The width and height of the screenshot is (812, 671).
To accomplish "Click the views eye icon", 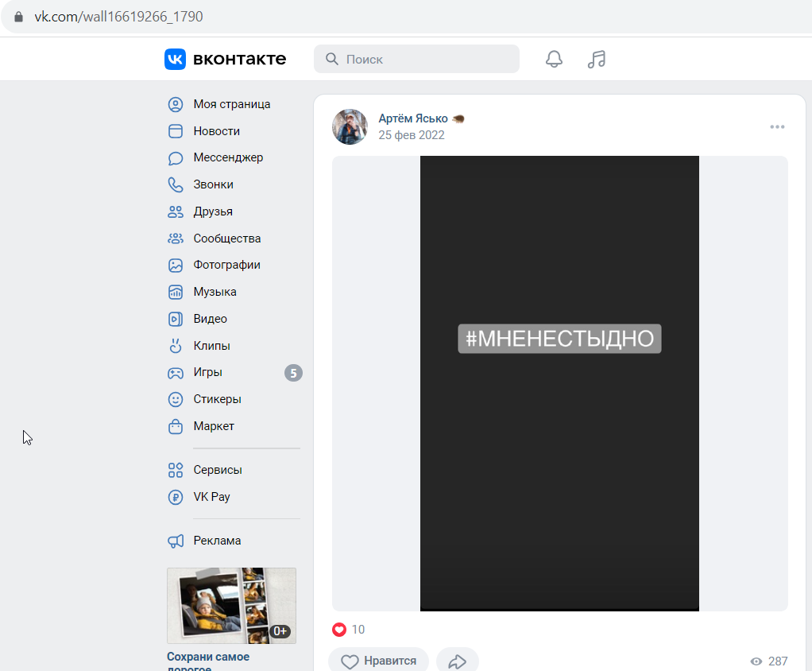I will pyautogui.click(x=756, y=661).
